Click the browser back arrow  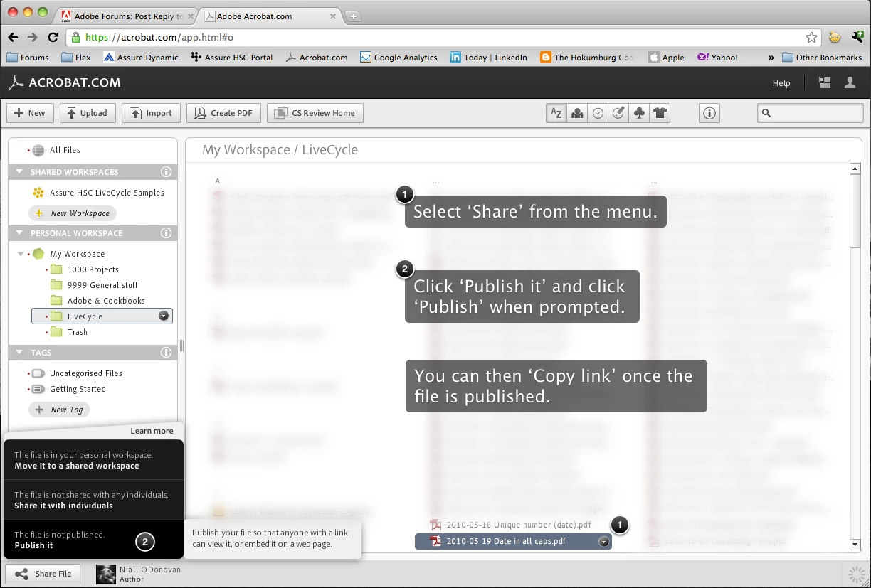pyautogui.click(x=13, y=37)
